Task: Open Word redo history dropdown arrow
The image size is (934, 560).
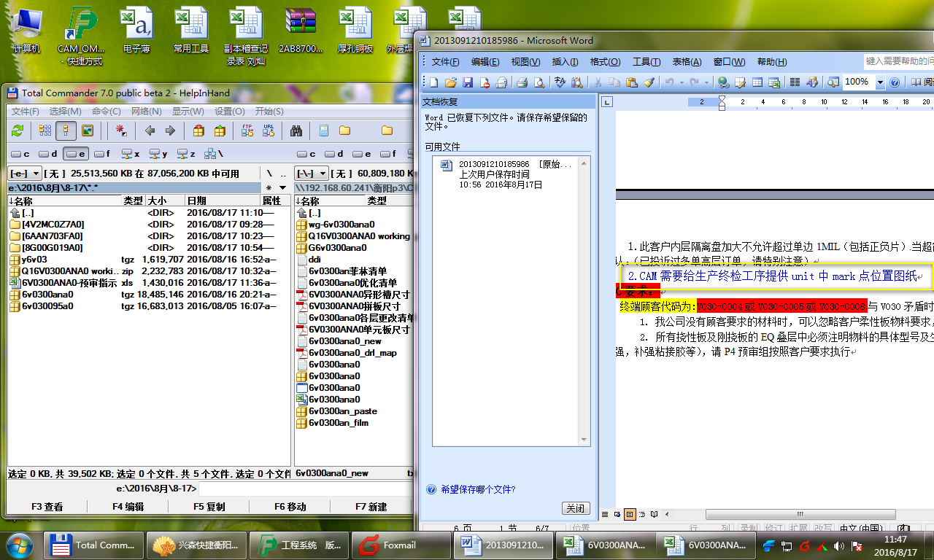Action: click(x=706, y=82)
